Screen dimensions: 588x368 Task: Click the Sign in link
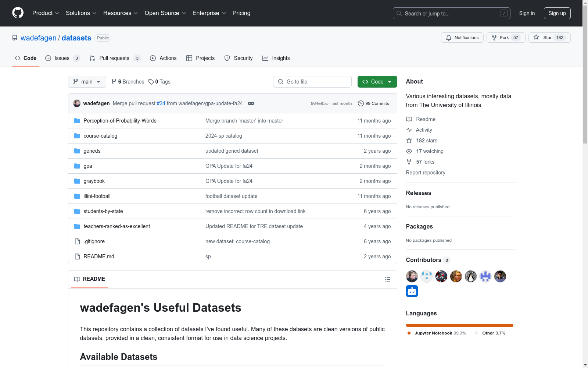527,13
